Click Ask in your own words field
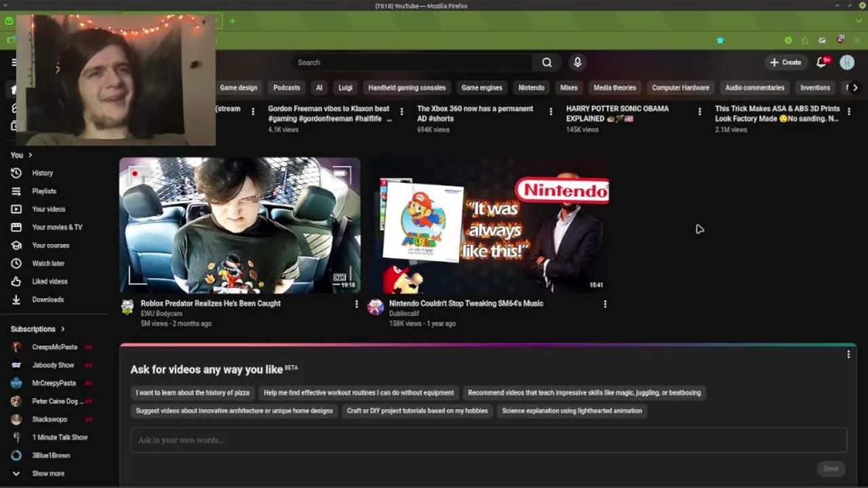Image resolution: width=868 pixels, height=488 pixels. click(x=489, y=440)
